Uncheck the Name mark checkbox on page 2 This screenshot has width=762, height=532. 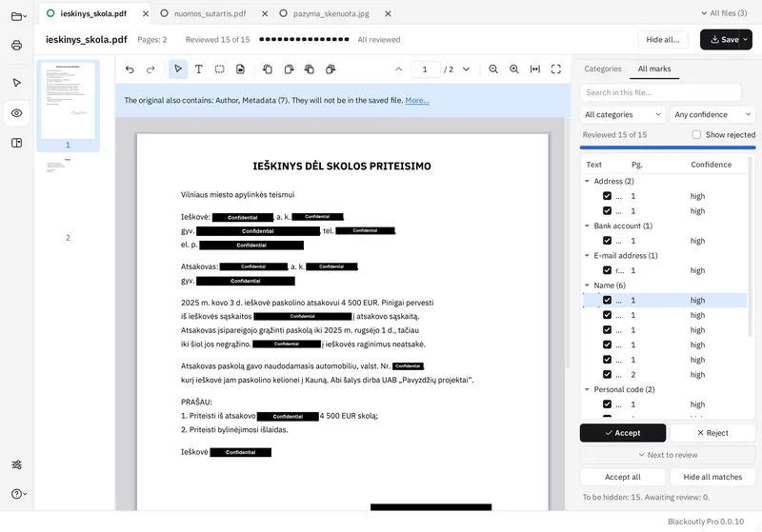[x=607, y=374]
